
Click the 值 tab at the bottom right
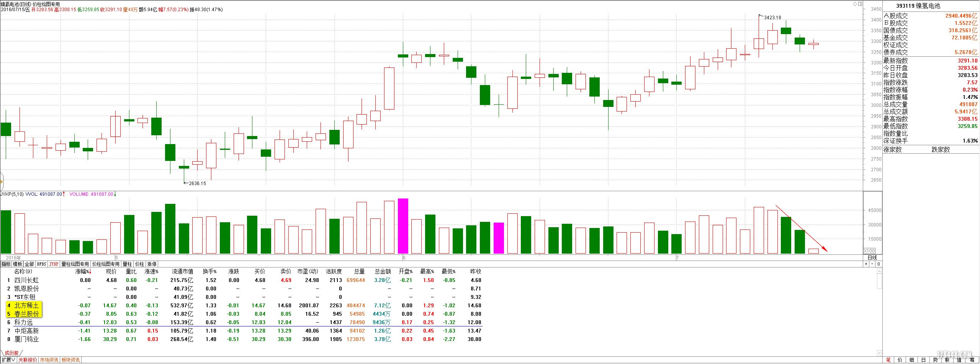[960, 360]
